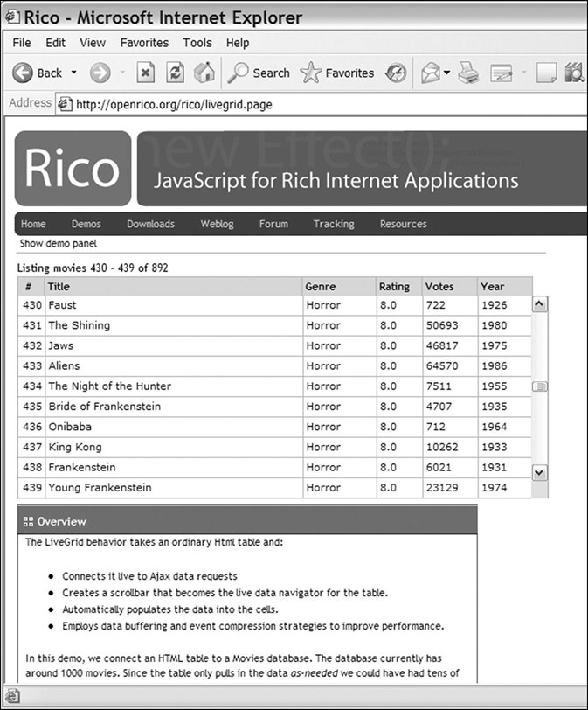The image size is (588, 710).
Task: Open the View menu
Action: (93, 43)
